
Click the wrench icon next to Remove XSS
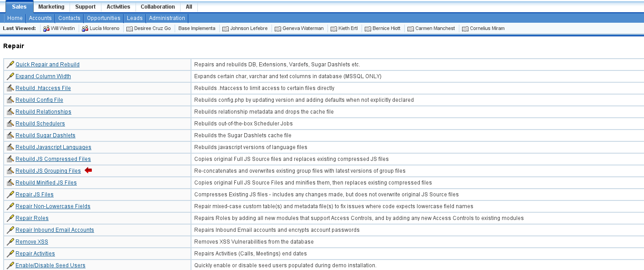(10, 242)
